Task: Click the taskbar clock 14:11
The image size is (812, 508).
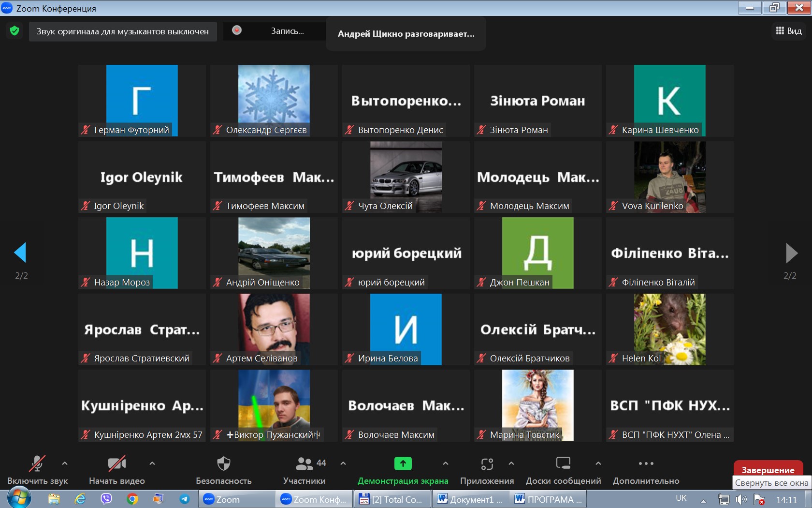Action: click(786, 500)
